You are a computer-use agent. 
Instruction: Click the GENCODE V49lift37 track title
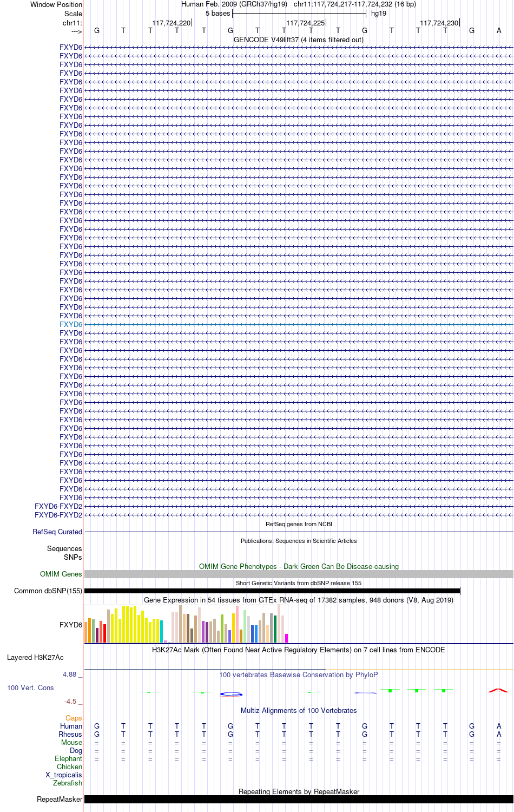pyautogui.click(x=299, y=40)
